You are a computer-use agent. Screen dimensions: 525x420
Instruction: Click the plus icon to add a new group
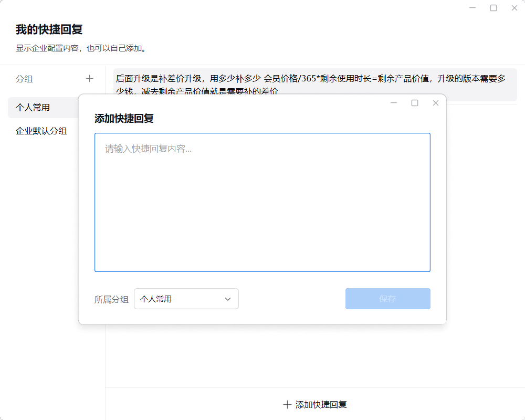coord(90,78)
